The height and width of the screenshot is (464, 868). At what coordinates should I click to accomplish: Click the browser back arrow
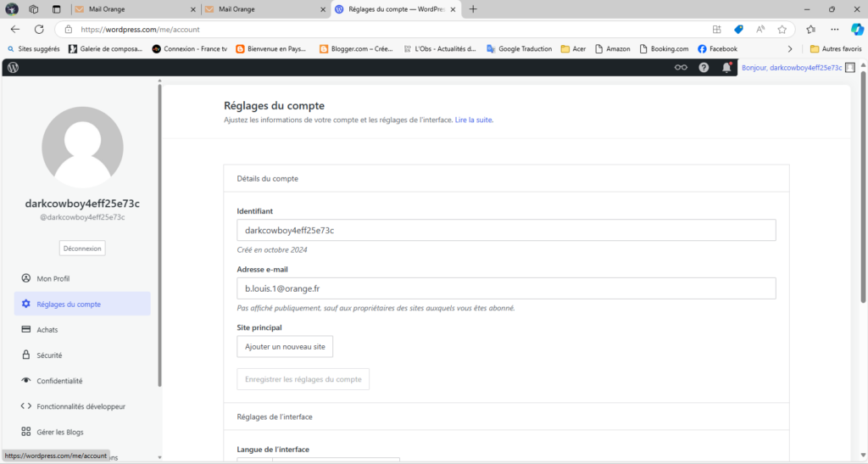coord(15,29)
